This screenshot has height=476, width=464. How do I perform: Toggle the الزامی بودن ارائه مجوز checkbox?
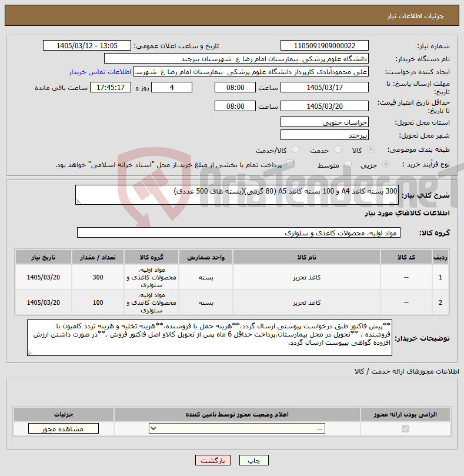[x=405, y=428]
